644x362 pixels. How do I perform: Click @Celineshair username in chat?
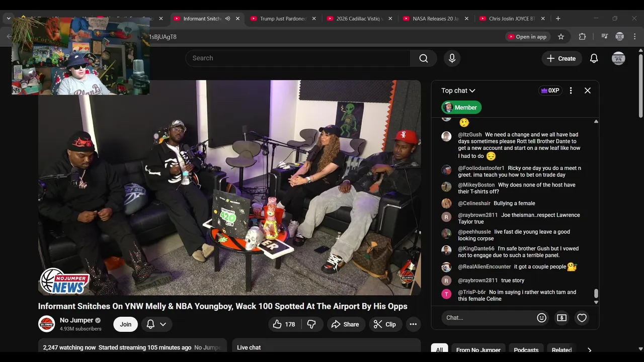(x=474, y=204)
